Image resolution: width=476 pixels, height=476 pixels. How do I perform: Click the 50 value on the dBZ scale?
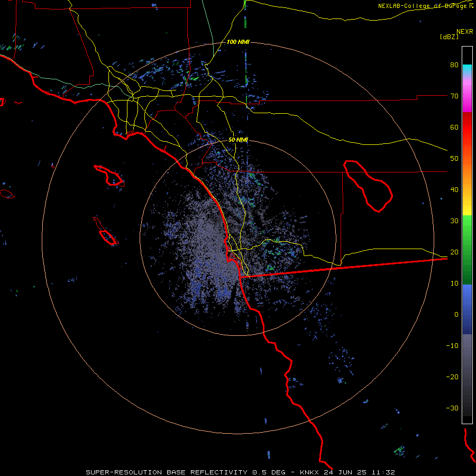[454, 159]
